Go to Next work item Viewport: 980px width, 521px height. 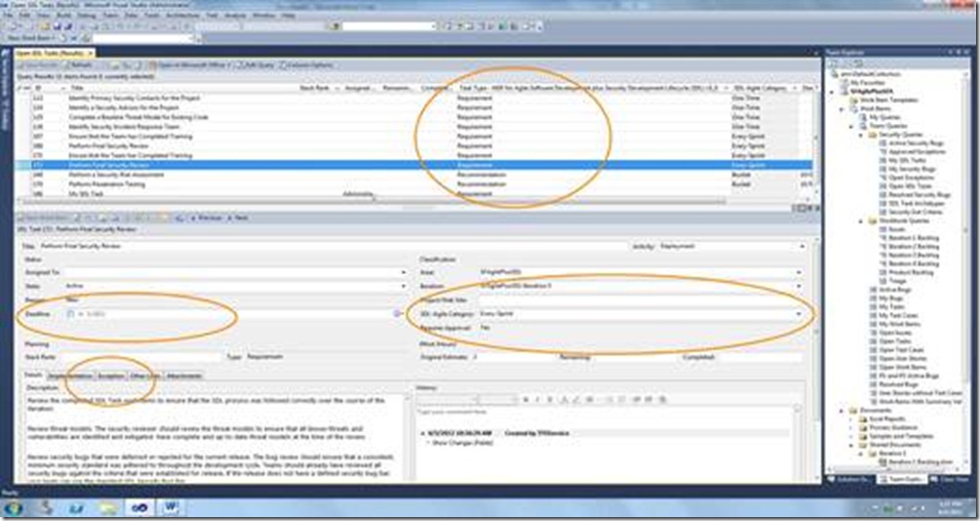coord(238,218)
